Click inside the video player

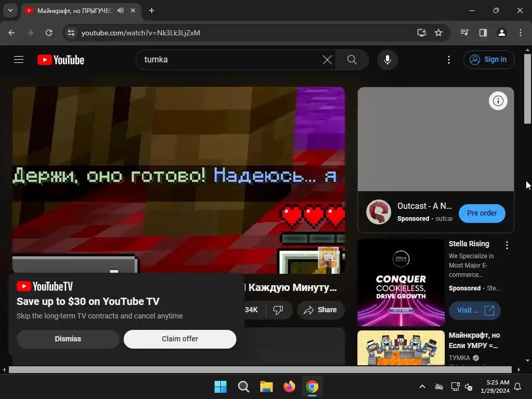coord(179,180)
